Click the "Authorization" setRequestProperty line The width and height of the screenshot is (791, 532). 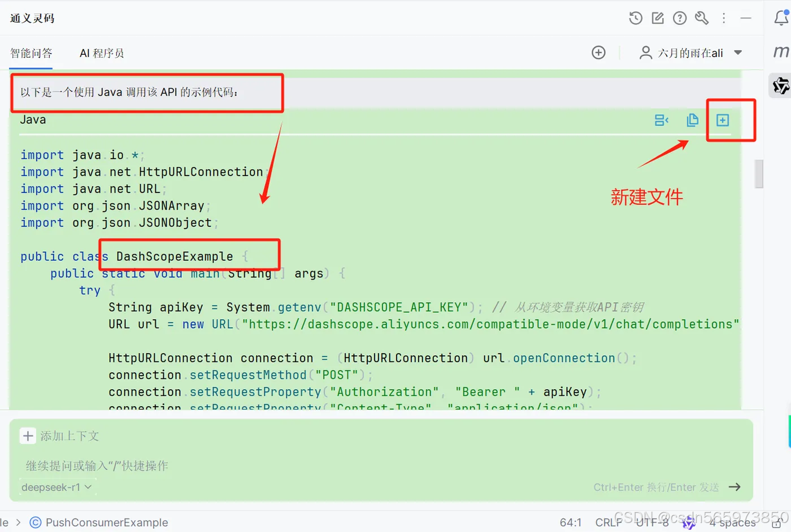(355, 392)
